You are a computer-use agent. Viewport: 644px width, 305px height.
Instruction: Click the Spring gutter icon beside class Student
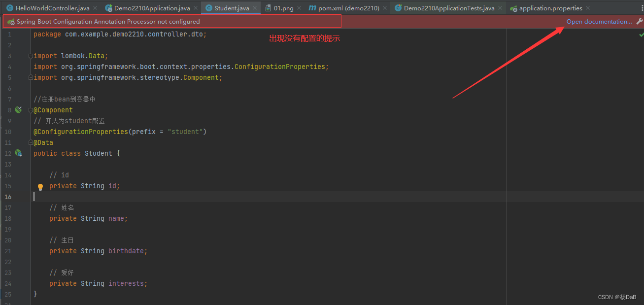pos(18,153)
